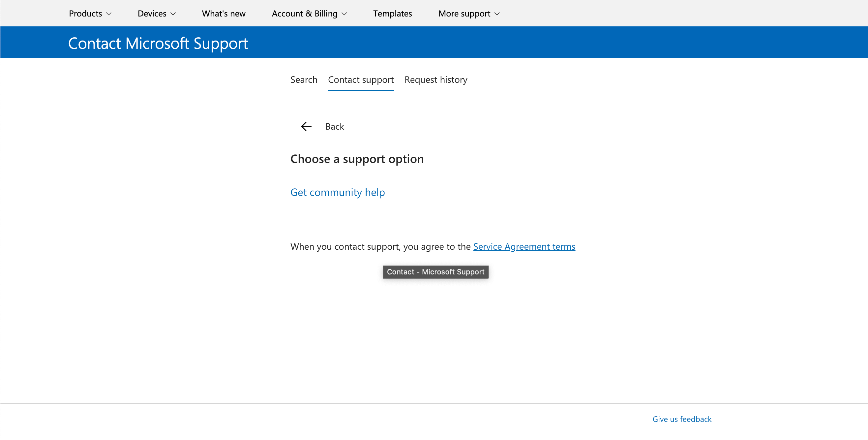
Task: Open Get community help link
Action: click(337, 192)
